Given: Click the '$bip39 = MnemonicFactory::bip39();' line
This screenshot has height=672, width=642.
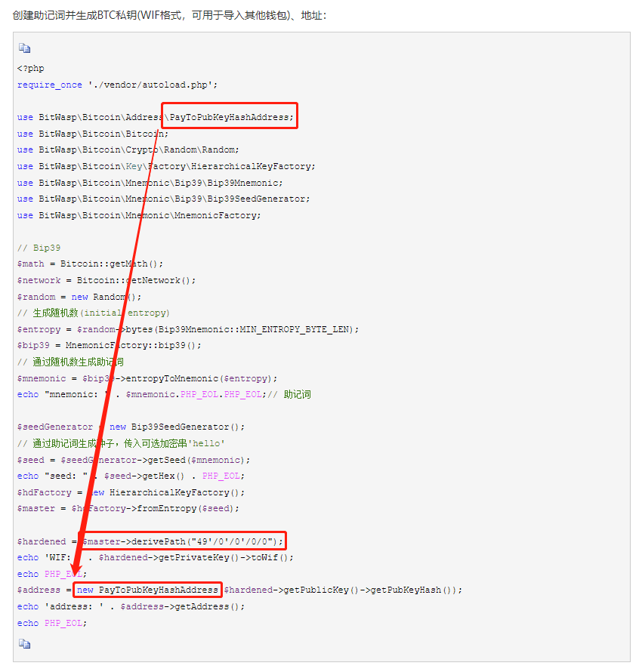Looking at the screenshot, I should pyautogui.click(x=110, y=345).
